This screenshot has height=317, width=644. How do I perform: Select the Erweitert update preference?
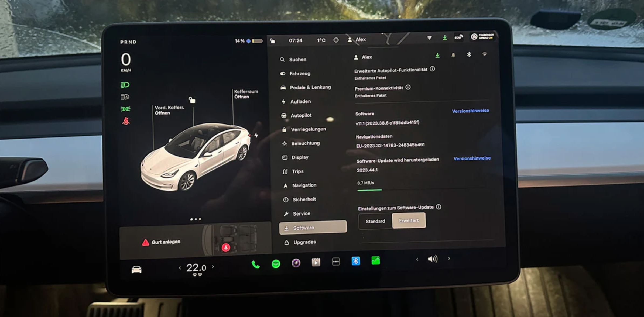(409, 220)
